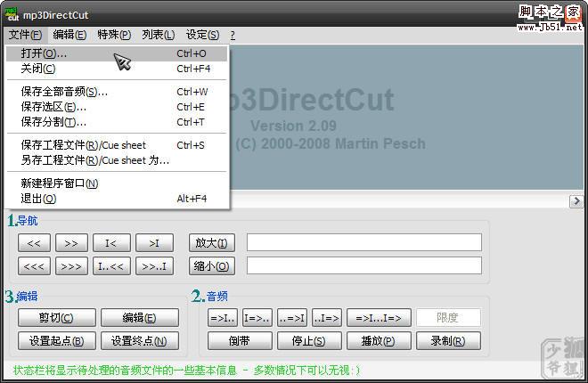This screenshot has height=383, width=588.
Task: Select 保存工程文件(R)/Cue sheet entry with Ctrl+S
Action: [117, 145]
